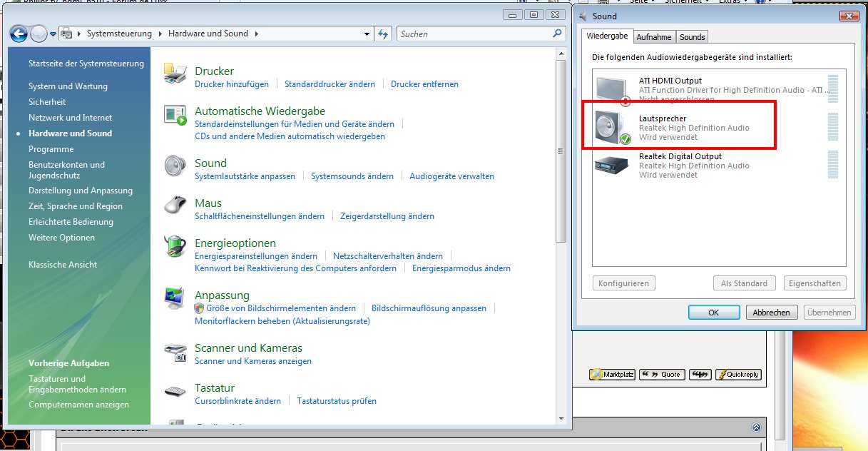Select the Lautsprecher speaker device icon

(613, 128)
